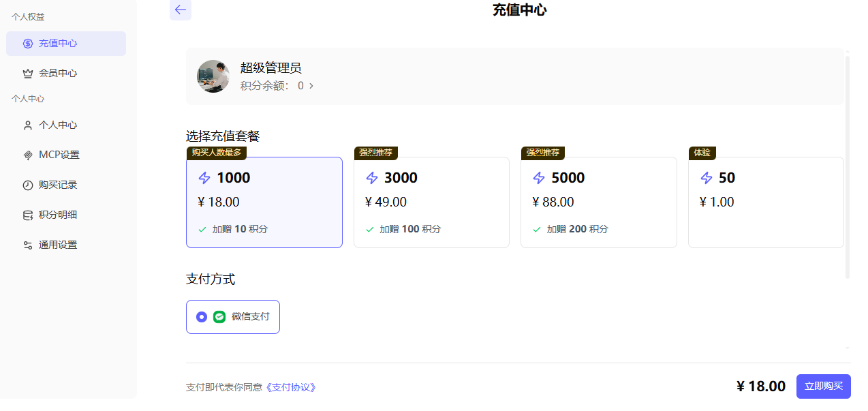Open the 《支付协议》 link
The height and width of the screenshot is (411, 868).
(x=291, y=387)
